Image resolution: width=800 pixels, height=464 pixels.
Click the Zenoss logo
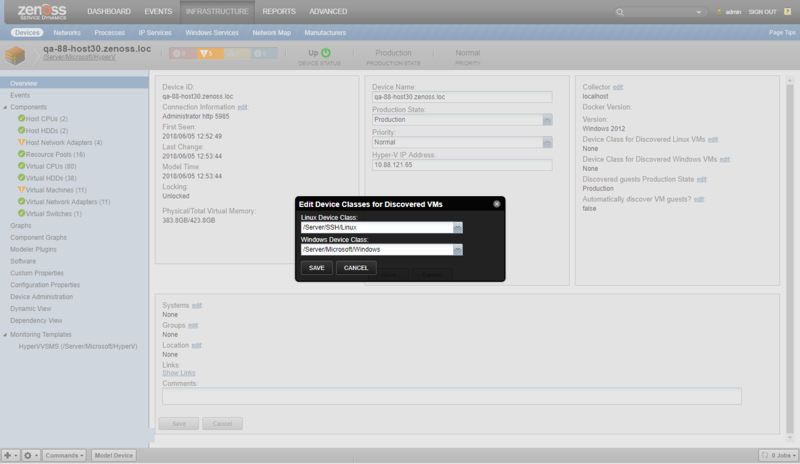pyautogui.click(x=42, y=11)
